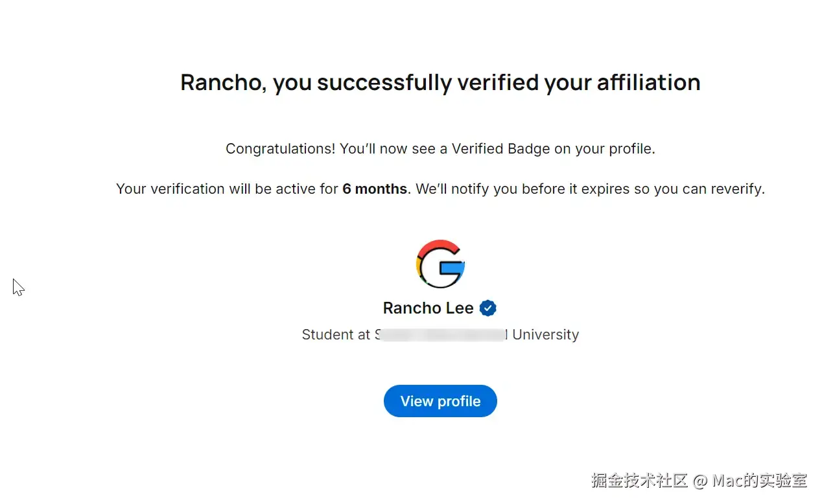Screen dimensions: 822x504
Task: Click the "@" symbol in the watermark
Action: [699, 481]
